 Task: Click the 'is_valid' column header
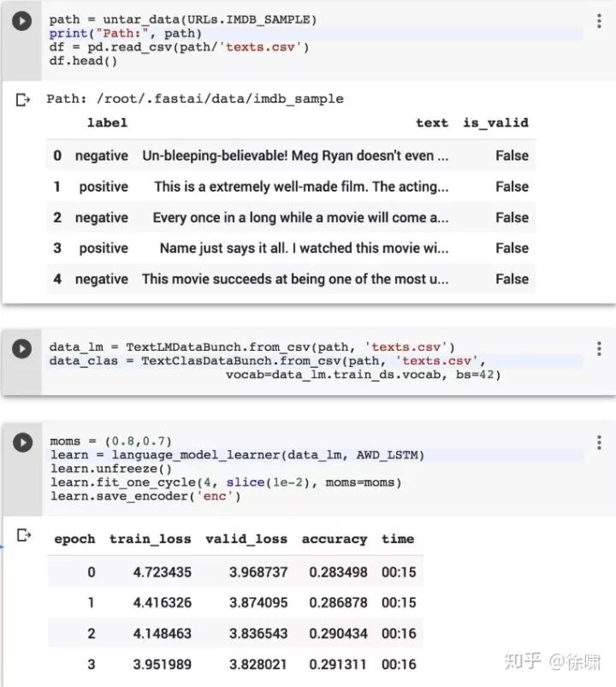click(495, 123)
